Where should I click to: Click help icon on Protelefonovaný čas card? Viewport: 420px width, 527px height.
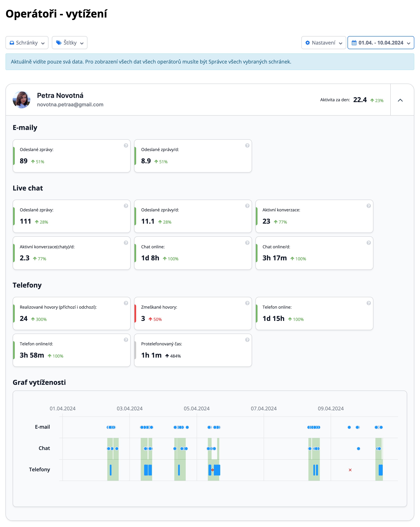247,340
